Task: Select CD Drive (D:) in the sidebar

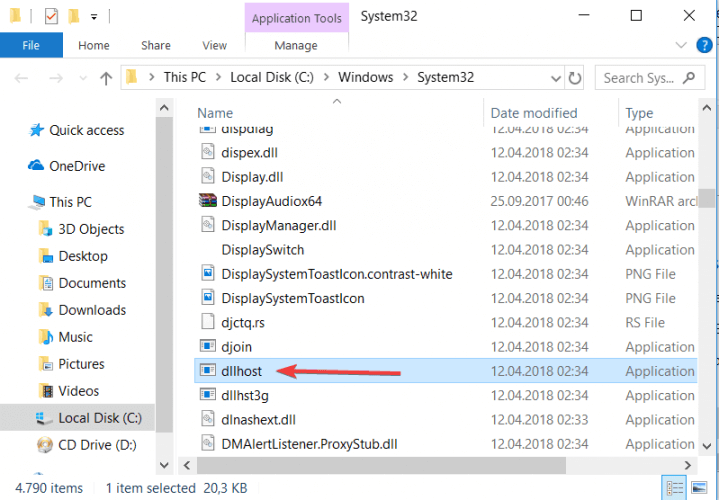Action: [x=87, y=445]
